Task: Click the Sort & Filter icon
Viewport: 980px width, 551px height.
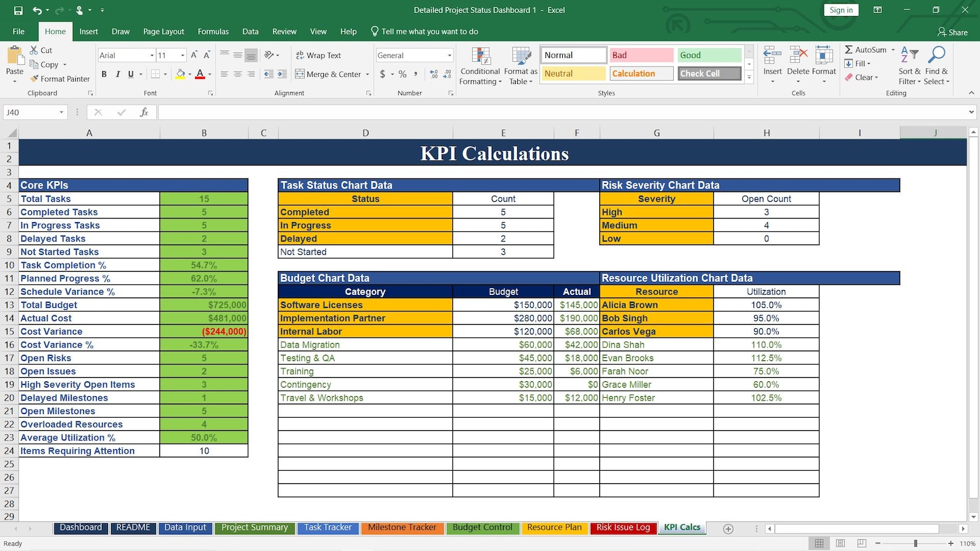Action: pos(909,55)
